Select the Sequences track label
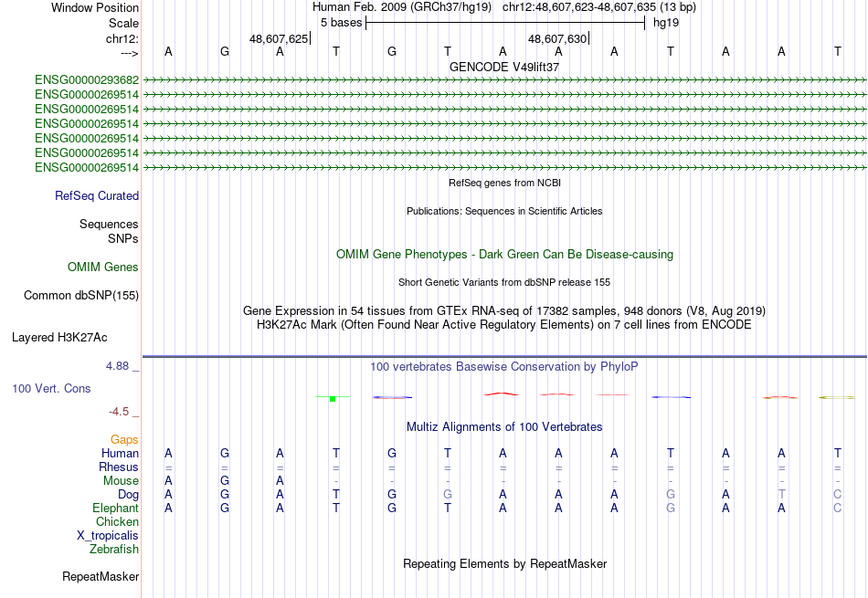Image resolution: width=868 pixels, height=598 pixels. point(109,224)
